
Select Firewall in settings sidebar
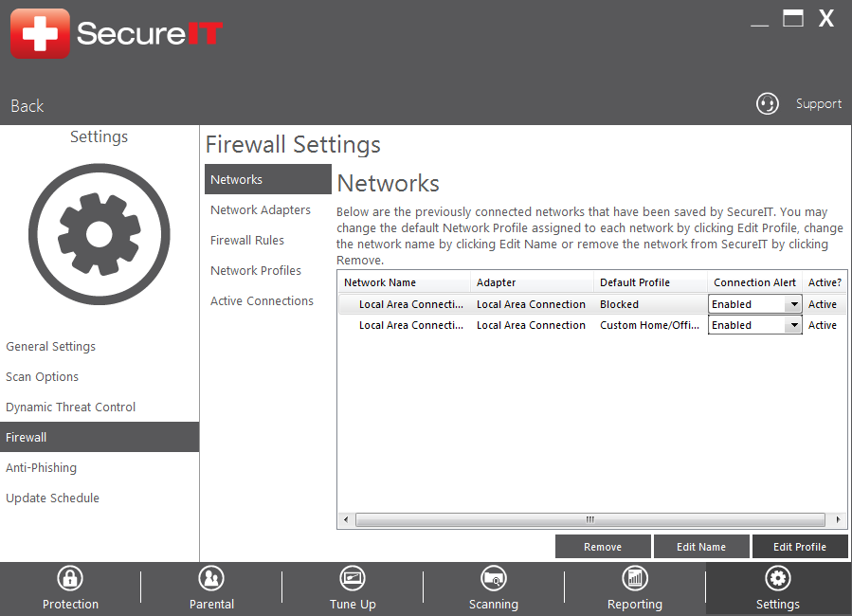[x=100, y=437]
